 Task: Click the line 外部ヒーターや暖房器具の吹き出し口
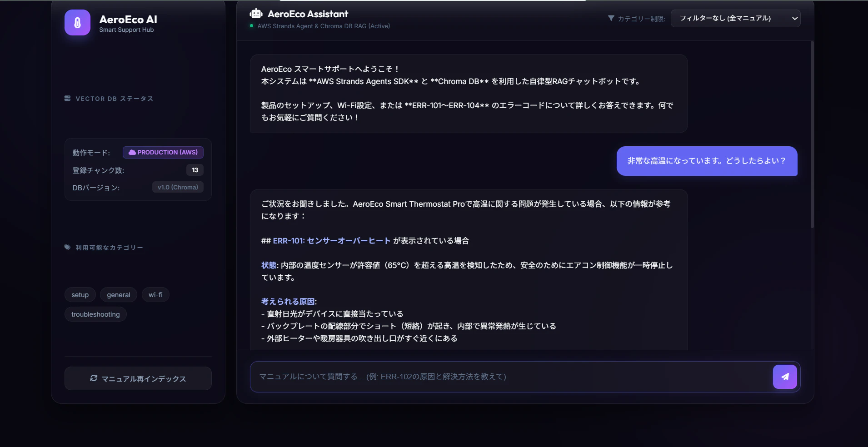click(359, 338)
